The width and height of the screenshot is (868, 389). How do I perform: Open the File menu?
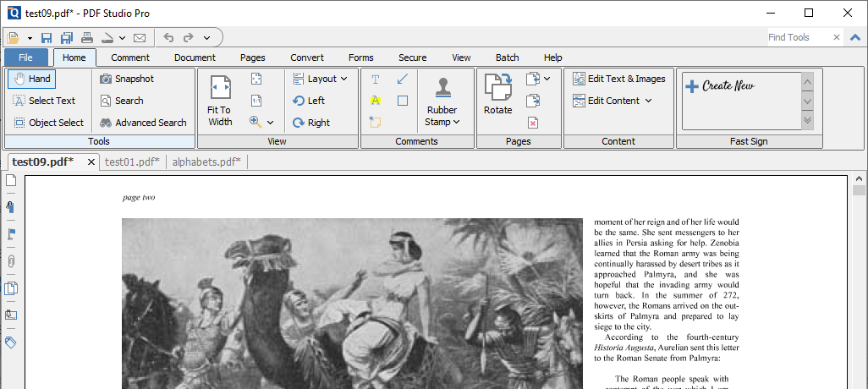coord(25,58)
